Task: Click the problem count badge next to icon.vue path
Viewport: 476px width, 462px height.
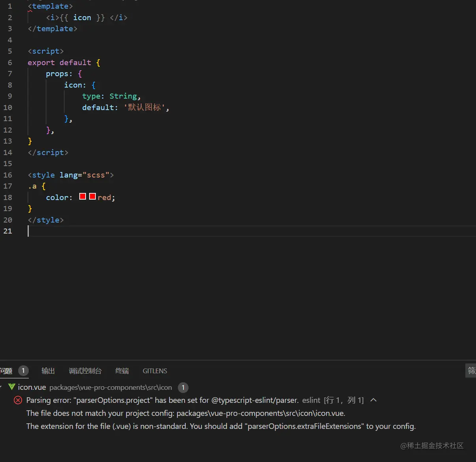Action: click(183, 387)
